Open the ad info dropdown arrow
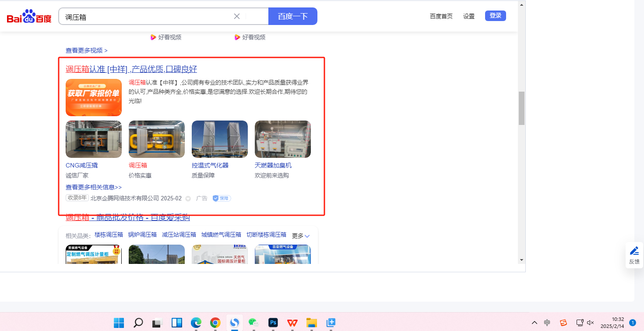This screenshot has width=644, height=331. 188,199
